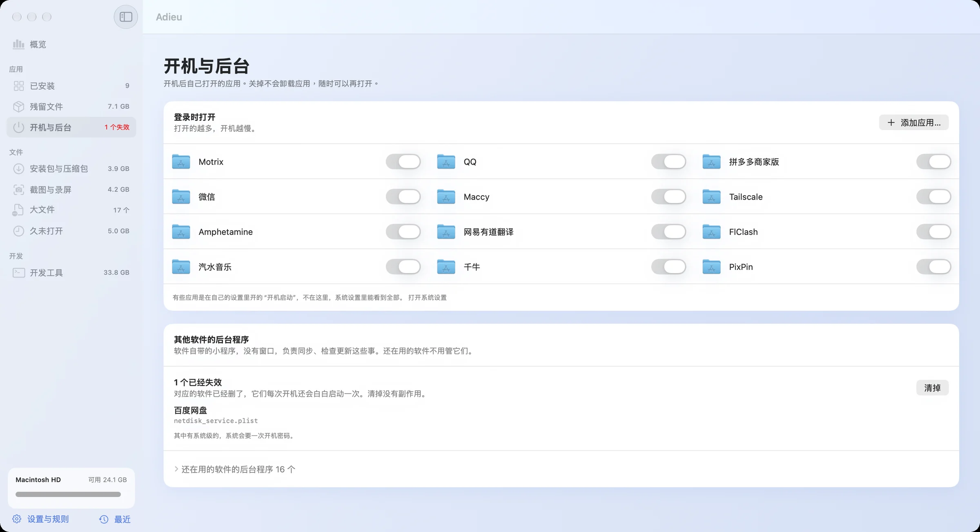Click the 最近 link label
Image resolution: width=980 pixels, height=532 pixels.
point(122,519)
